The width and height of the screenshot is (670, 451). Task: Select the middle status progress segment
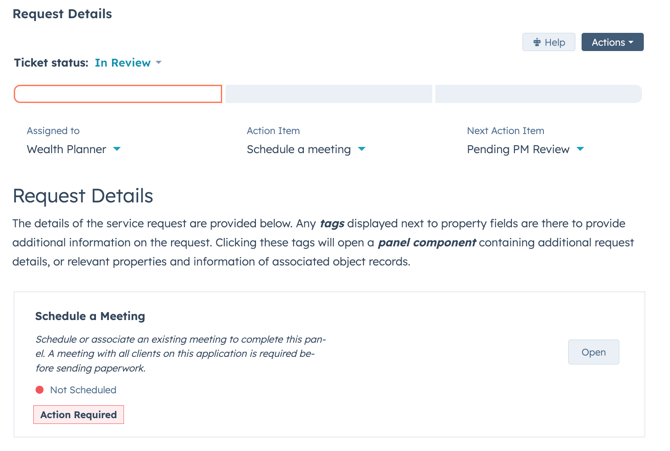click(328, 94)
